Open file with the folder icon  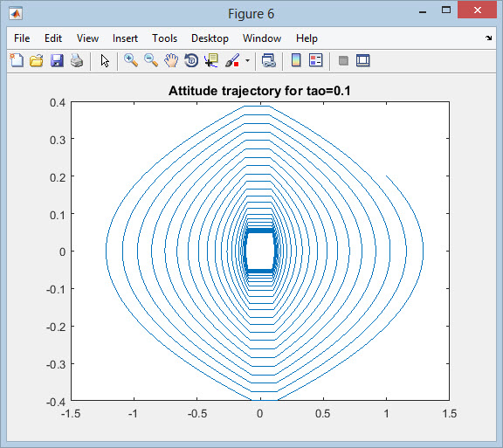37,60
